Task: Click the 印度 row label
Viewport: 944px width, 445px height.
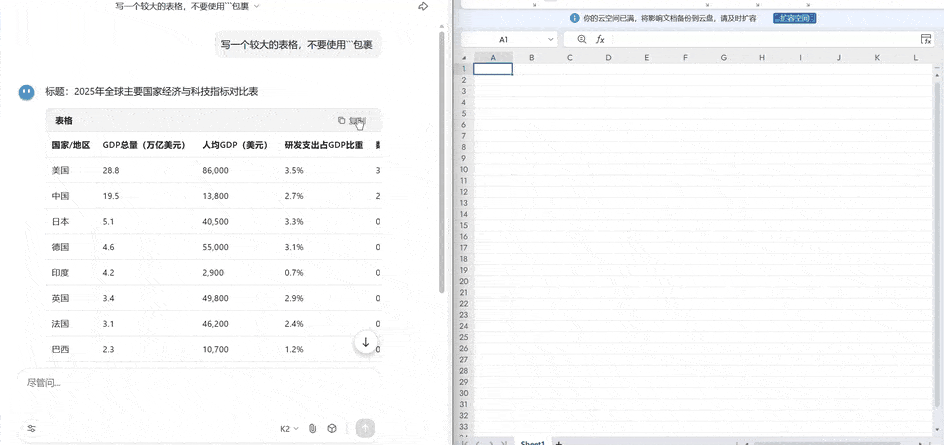Action: click(x=61, y=273)
